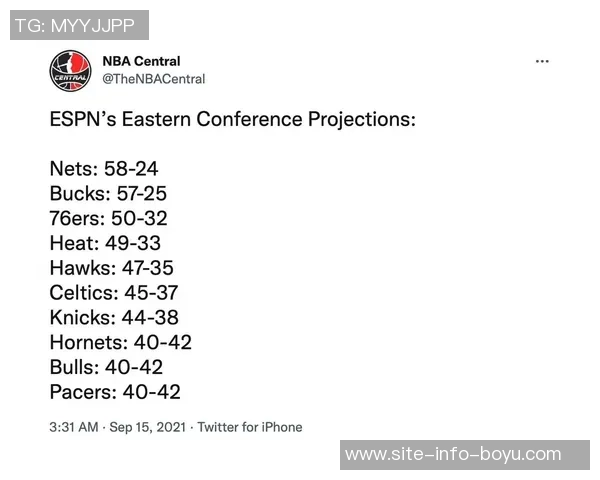The width and height of the screenshot is (600, 480).
Task: Click the TG: MYYJJPP watermark label
Action: coord(79,25)
